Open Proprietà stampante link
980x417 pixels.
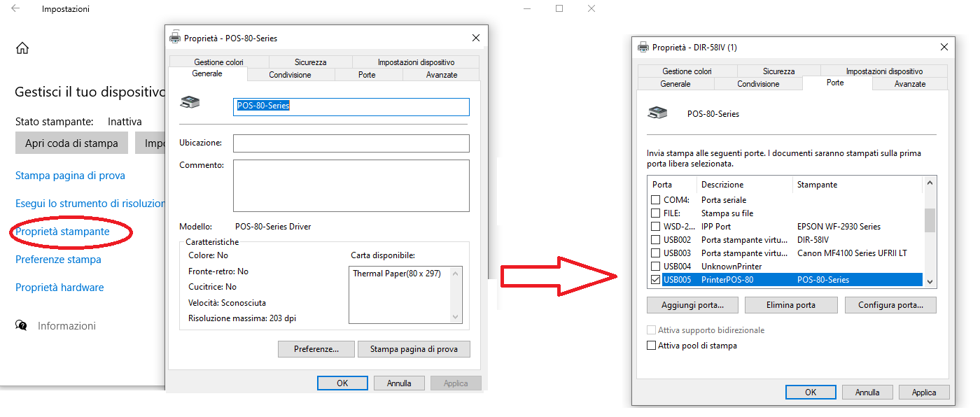pos(62,232)
